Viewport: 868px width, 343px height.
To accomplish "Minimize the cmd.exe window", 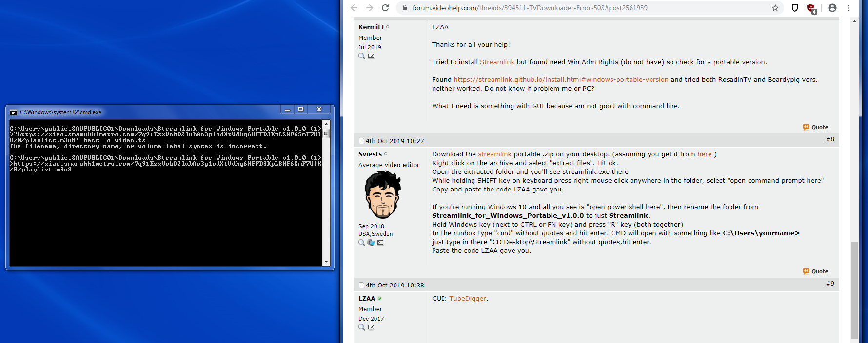I will coord(288,110).
